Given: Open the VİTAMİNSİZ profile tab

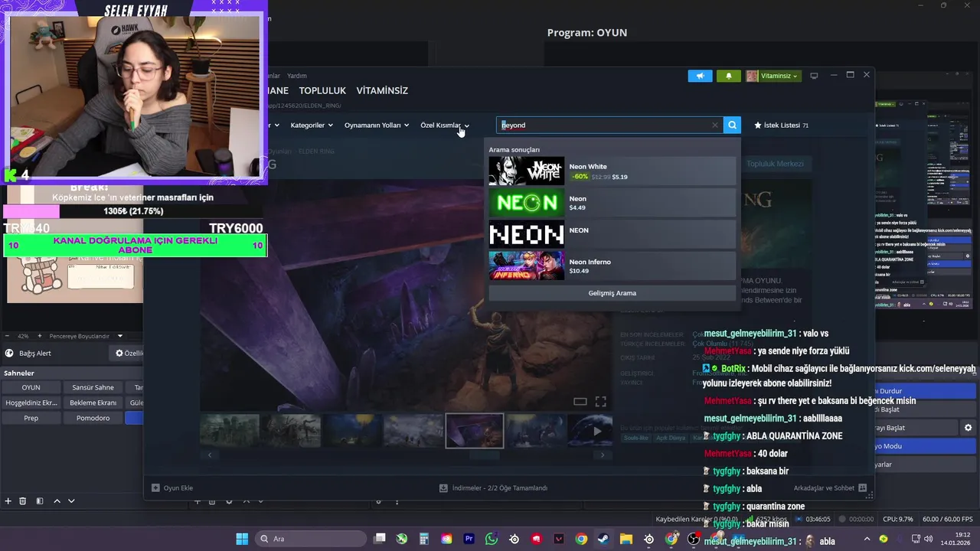Looking at the screenshot, I should pos(382,90).
